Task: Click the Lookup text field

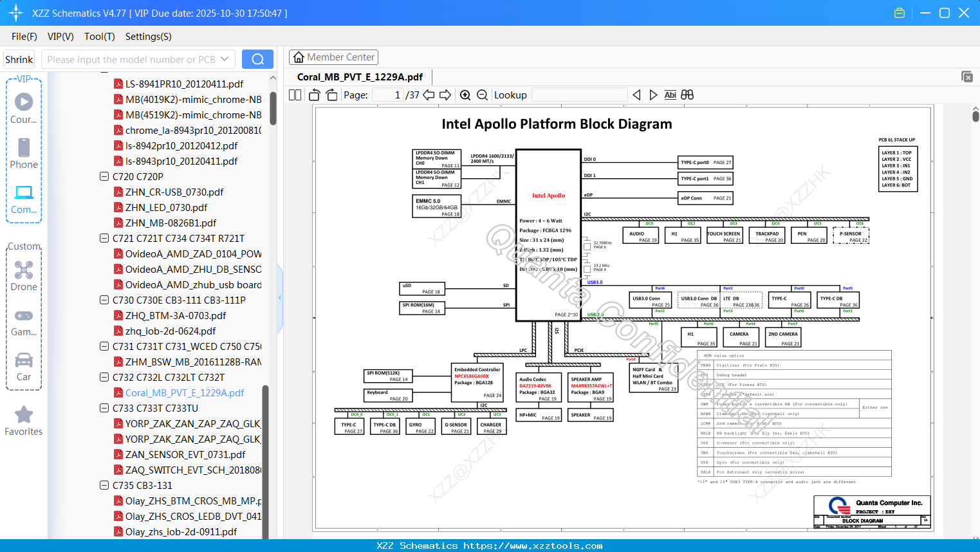Action: [579, 95]
